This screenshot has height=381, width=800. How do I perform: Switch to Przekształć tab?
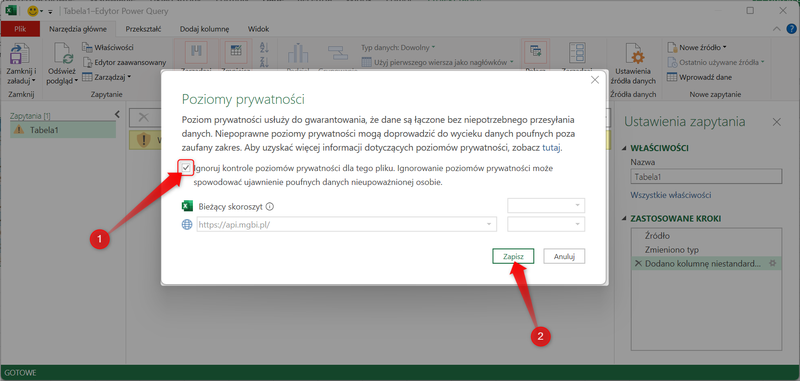click(x=143, y=29)
